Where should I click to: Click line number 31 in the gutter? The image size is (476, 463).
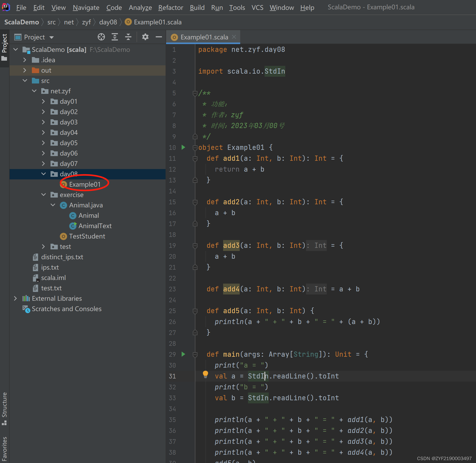pyautogui.click(x=172, y=376)
